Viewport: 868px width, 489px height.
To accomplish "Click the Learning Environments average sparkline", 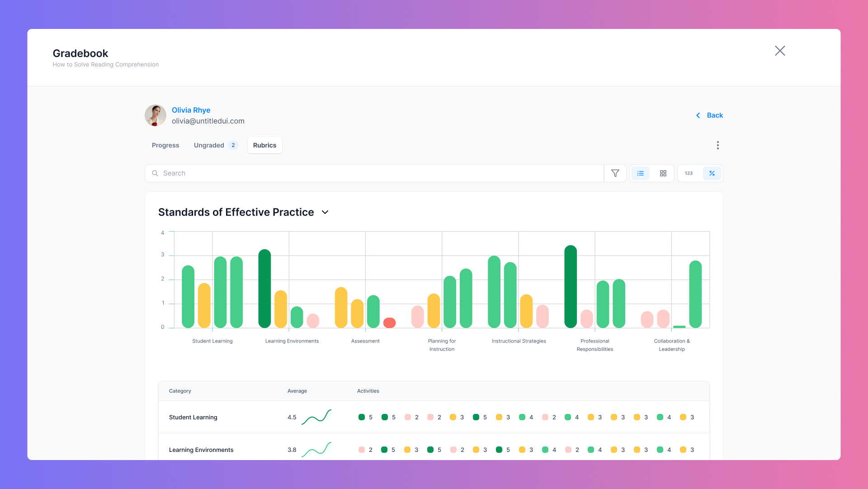I will pos(316,450).
